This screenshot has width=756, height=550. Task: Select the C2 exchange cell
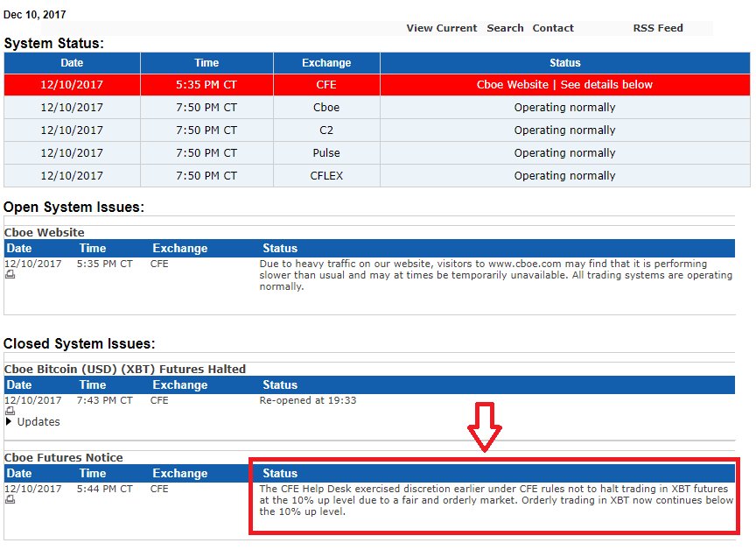coord(326,130)
